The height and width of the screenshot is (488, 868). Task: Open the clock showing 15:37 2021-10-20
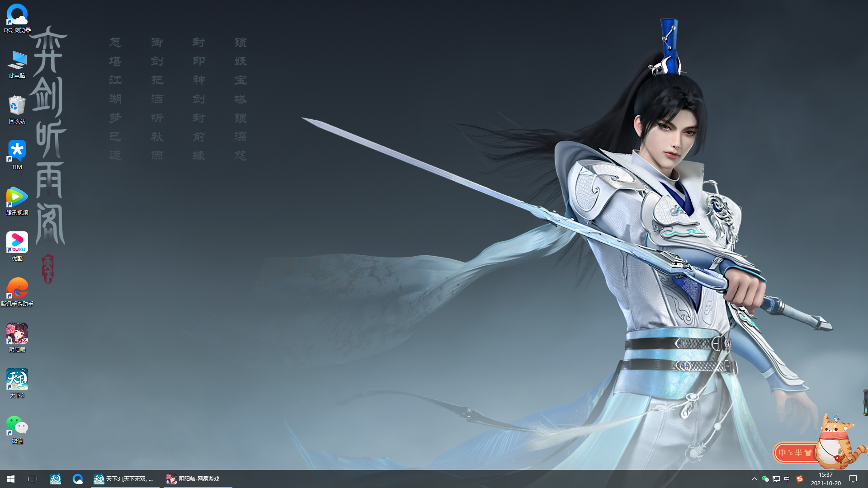coord(826,479)
